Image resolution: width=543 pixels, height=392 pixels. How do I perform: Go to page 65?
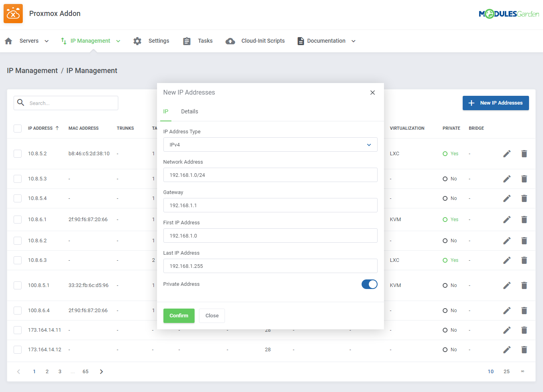pyautogui.click(x=86, y=372)
